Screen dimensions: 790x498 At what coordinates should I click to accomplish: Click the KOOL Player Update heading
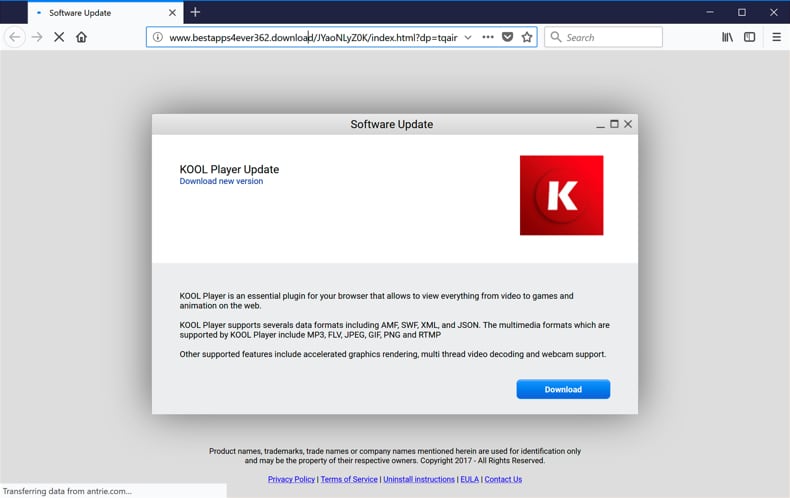(229, 169)
